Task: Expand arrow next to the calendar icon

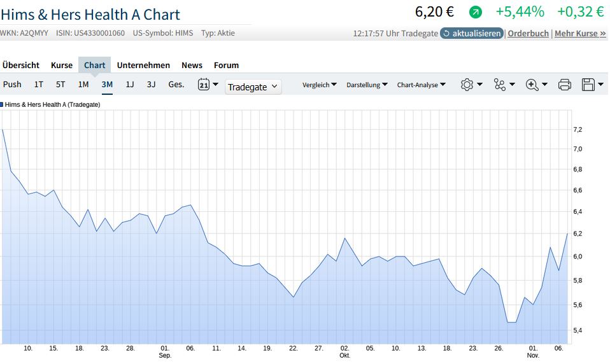Action: click(215, 85)
